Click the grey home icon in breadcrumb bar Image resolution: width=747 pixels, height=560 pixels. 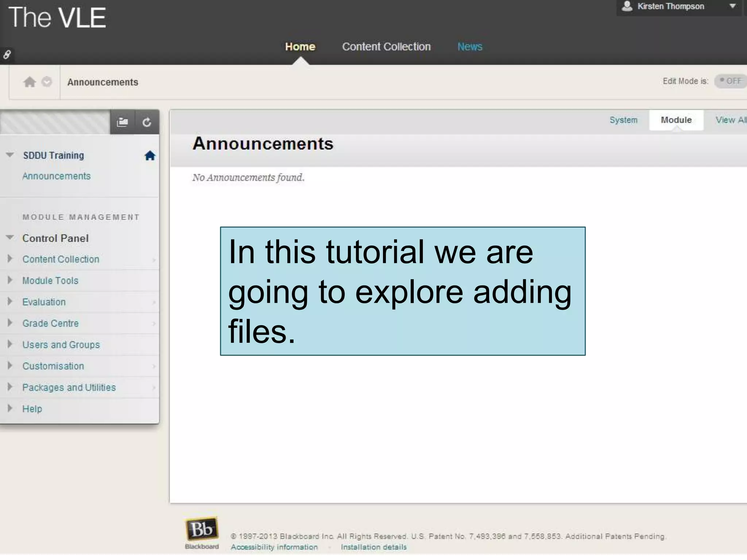coord(30,82)
